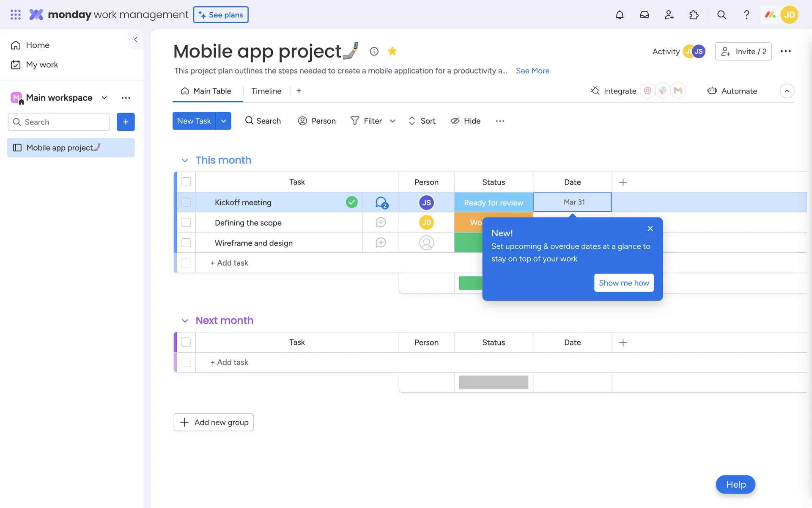Screen dimensions: 812x508
Task: Select all tasks in Next month group
Action: pyautogui.click(x=186, y=342)
